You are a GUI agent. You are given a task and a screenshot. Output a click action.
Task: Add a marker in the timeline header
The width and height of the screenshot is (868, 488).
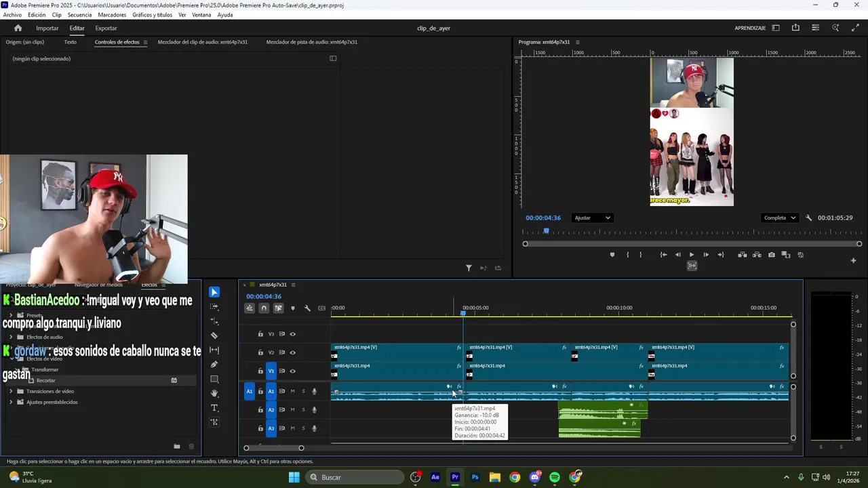[x=293, y=308]
